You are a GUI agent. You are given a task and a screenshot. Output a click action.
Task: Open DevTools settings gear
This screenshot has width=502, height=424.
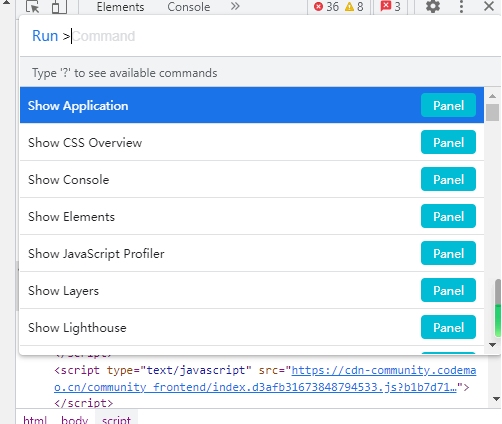pos(433,6)
